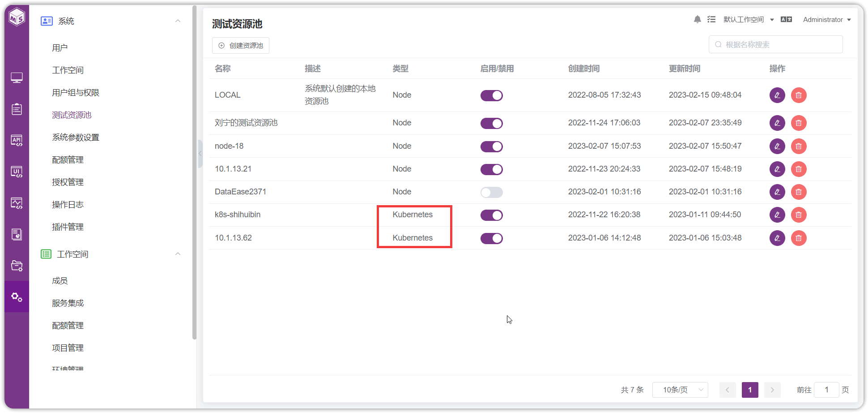Open the 10条/页 page size dropdown

tap(680, 390)
